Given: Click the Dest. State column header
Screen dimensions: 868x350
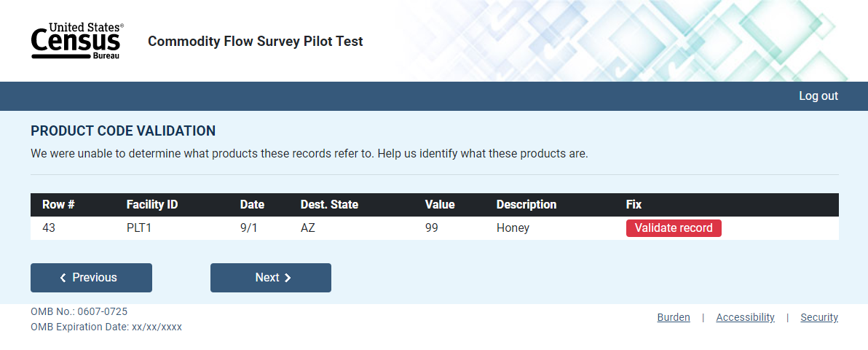Looking at the screenshot, I should [x=329, y=205].
